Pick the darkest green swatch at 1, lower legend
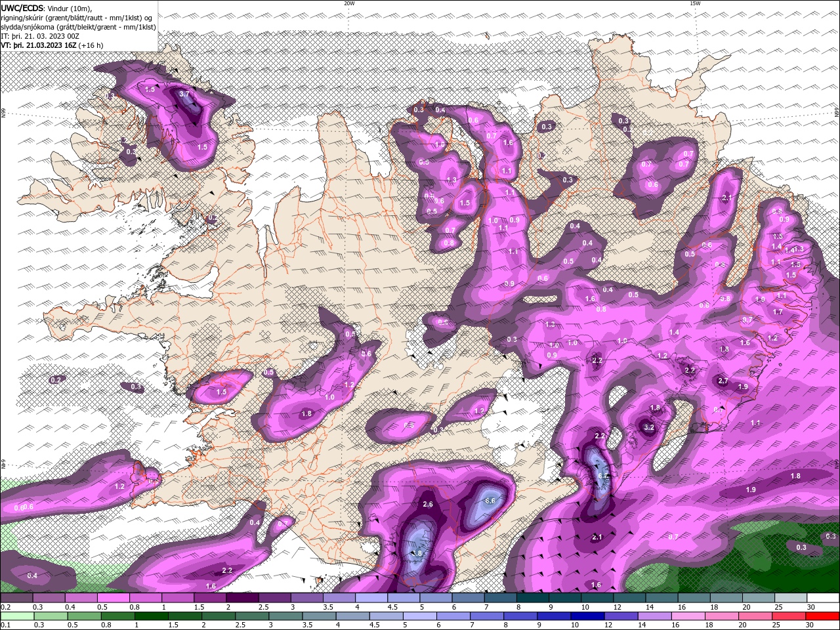The width and height of the screenshot is (840, 630). (151, 616)
